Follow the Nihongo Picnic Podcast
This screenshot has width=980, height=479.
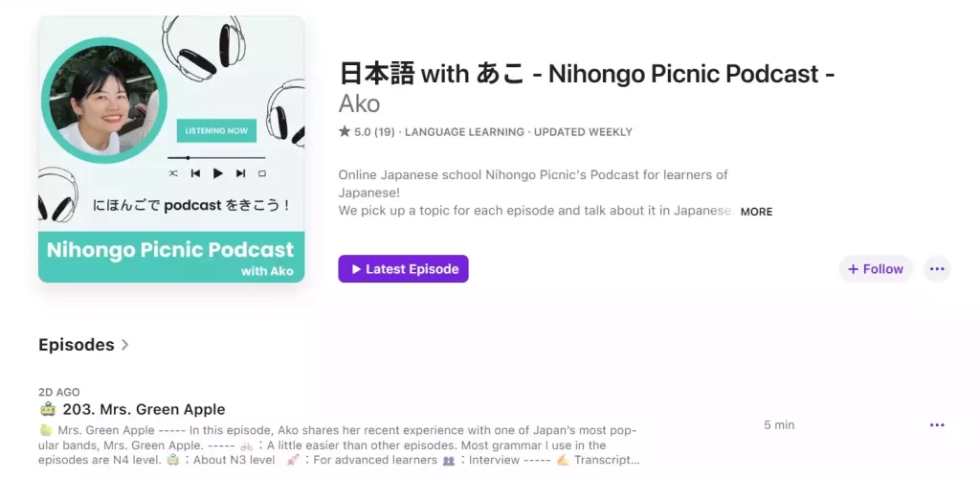875,269
